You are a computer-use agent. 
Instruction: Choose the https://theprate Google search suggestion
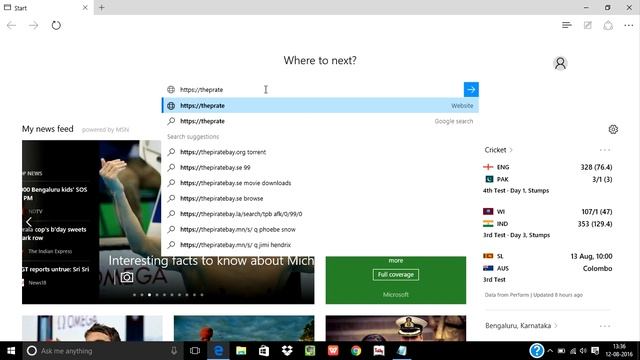tap(320, 121)
